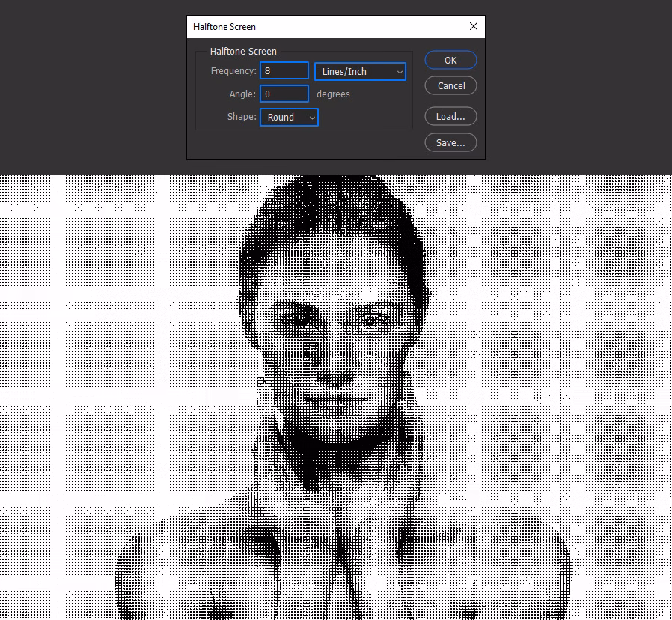Click OK to apply the halftone screen
The height and width of the screenshot is (620, 672).
[x=450, y=60]
